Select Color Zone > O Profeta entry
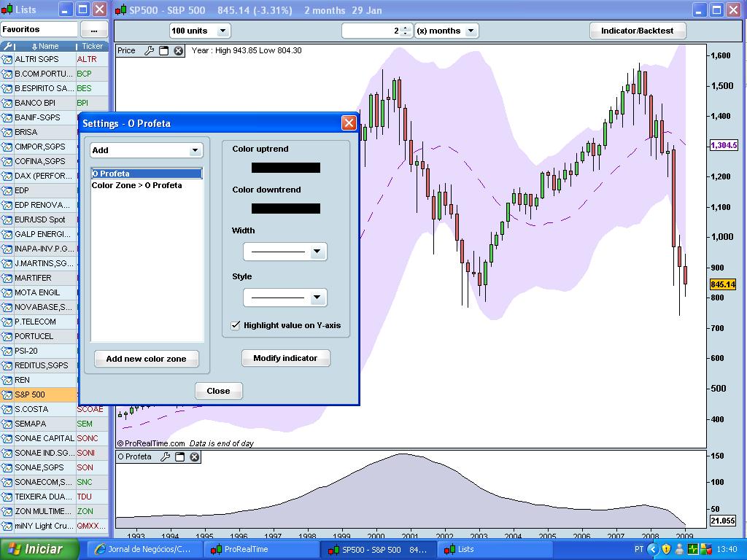747x560 pixels. 136,185
